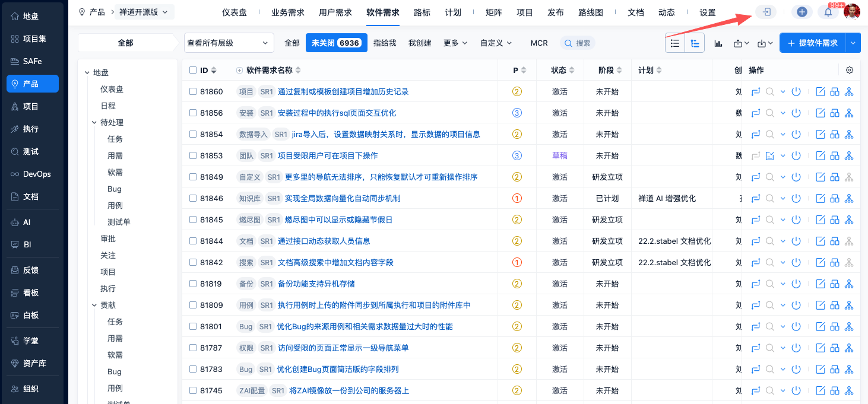Screen dimensions: 868x404
Task: Click the decompose tree icon for requirement 81854
Action: 849,134
